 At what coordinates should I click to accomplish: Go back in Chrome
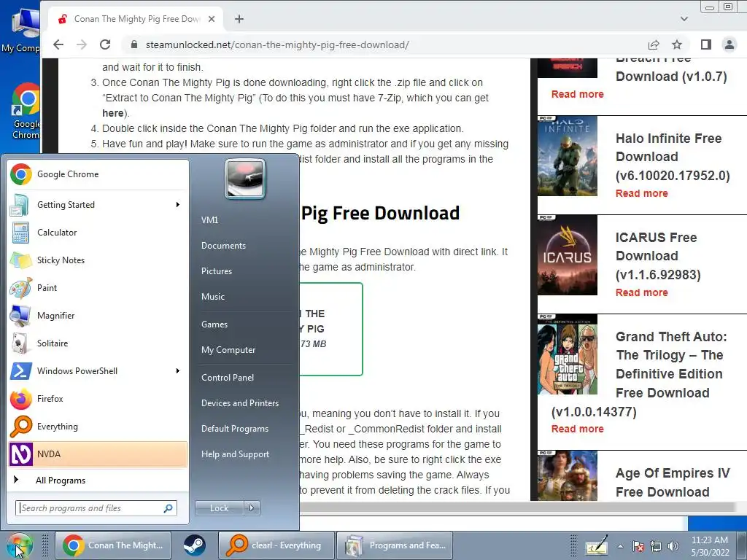[x=58, y=44]
